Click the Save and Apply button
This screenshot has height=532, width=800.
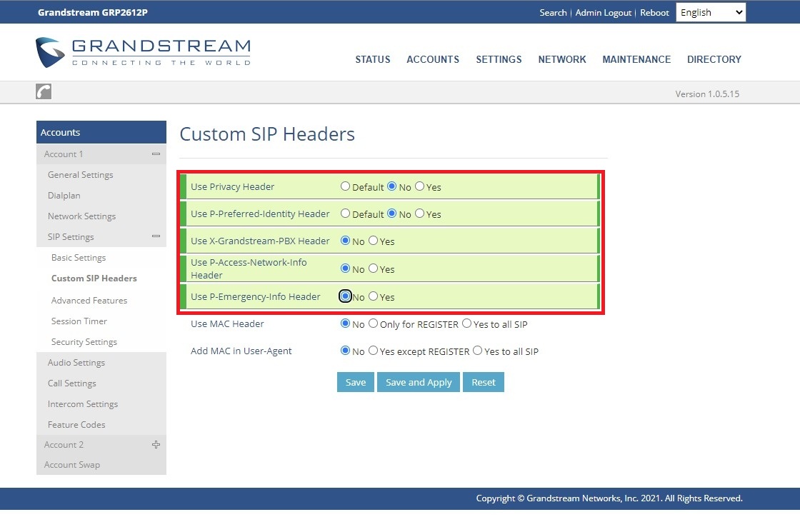click(x=419, y=382)
